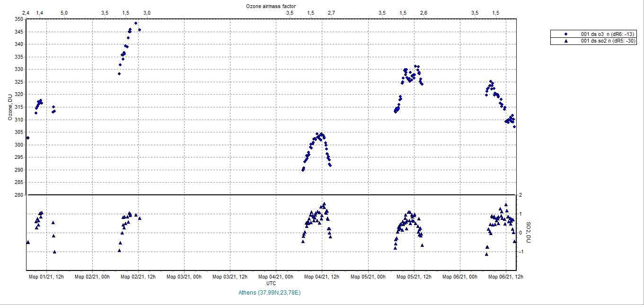
Task: Select the '001 ds o3 n (dR6: -13)' legend label
Action: point(608,35)
